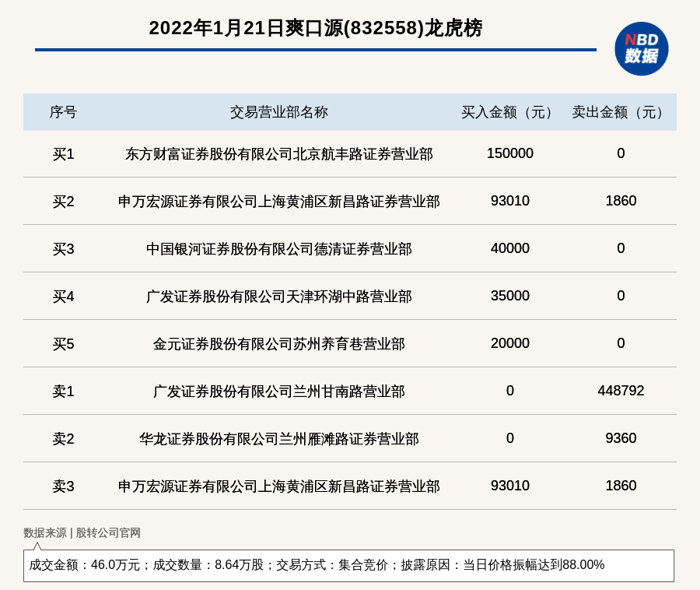
Task: Click the NBD数据 round logo
Action: coord(641,48)
